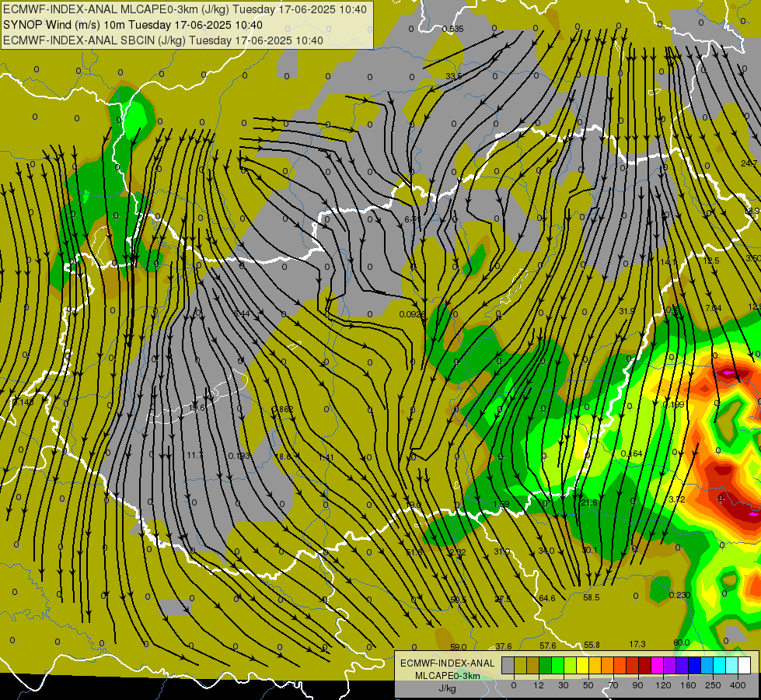Click the SYNOP Wind 10m header line
This screenshot has width=761, height=700.
coord(133,25)
